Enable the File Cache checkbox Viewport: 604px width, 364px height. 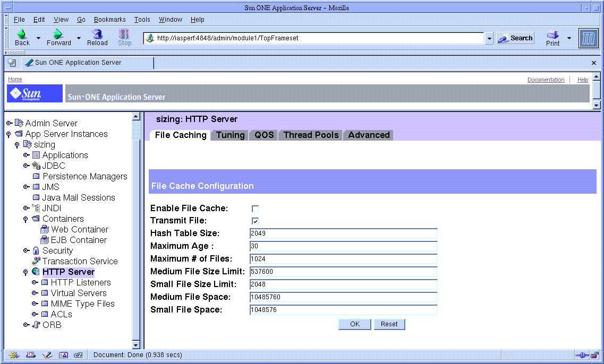(255, 209)
